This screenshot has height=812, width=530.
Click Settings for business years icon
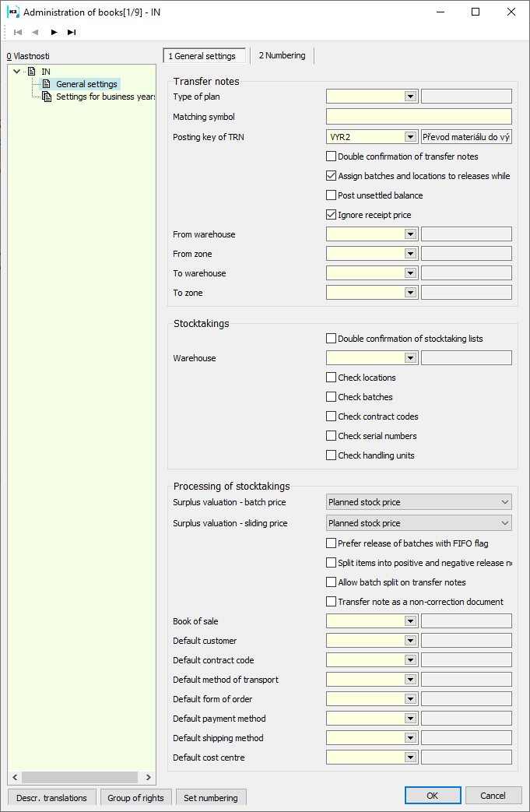click(47, 97)
